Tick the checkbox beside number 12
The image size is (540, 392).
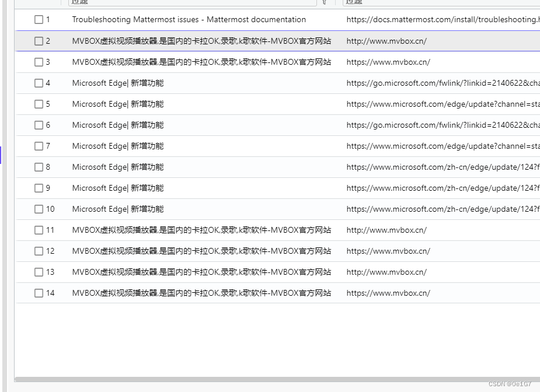[x=39, y=251]
